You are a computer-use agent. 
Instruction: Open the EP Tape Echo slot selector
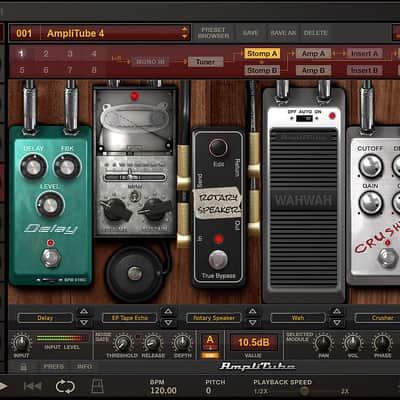click(130, 318)
